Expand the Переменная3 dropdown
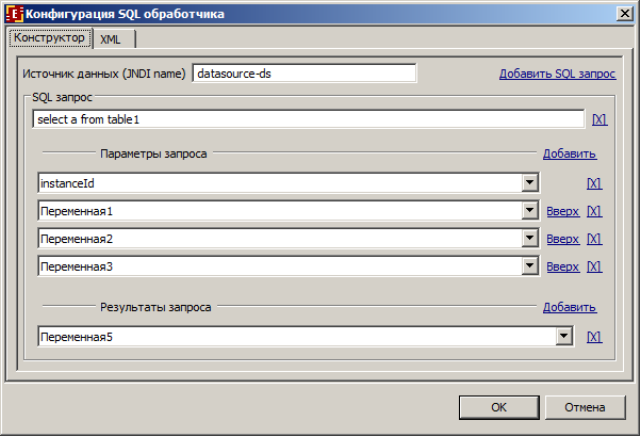The height and width of the screenshot is (436, 640). click(529, 267)
